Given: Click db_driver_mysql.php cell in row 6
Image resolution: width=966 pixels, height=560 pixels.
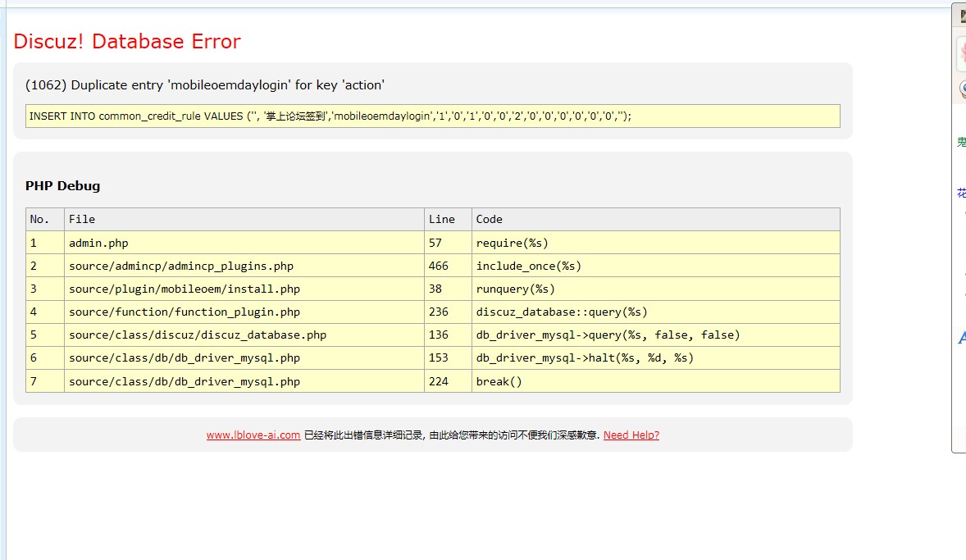Looking at the screenshot, I should [x=244, y=358].
